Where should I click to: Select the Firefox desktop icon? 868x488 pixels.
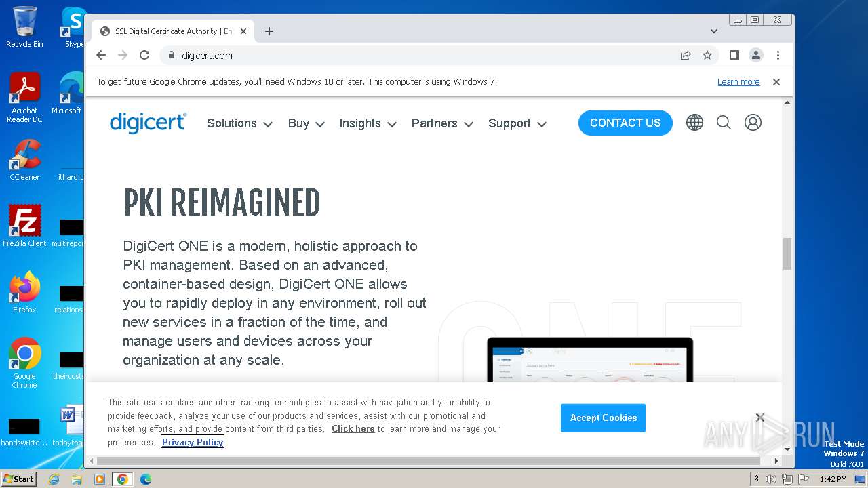(24, 293)
